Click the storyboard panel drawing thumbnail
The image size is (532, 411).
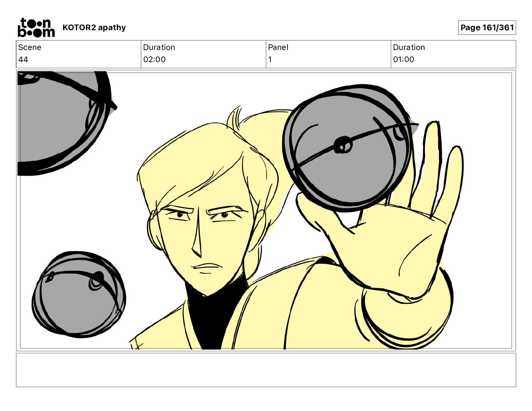pos(266,211)
